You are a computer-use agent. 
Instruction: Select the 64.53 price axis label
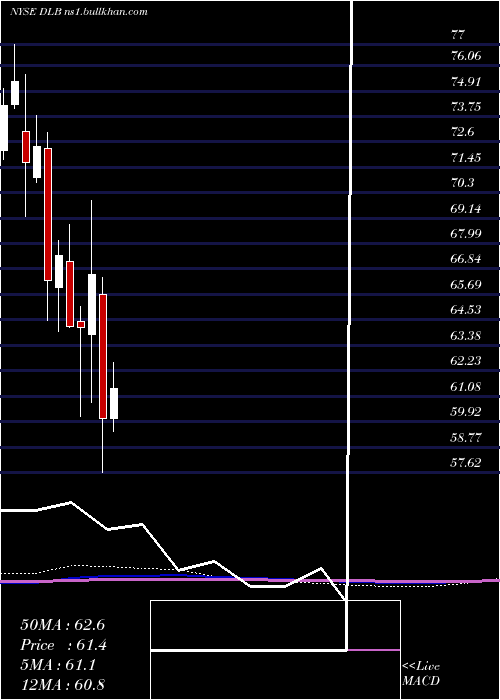pyautogui.click(x=466, y=309)
